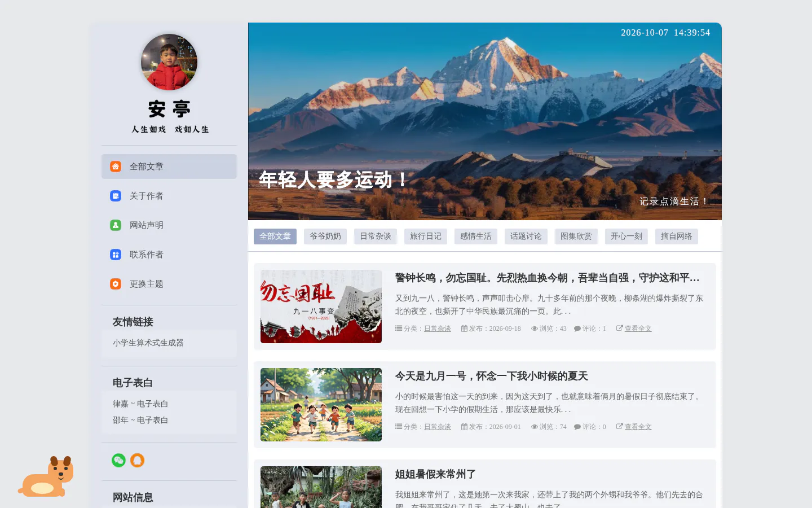This screenshot has height=508, width=812.
Task: Click the orange icon beside 更换主题
Action: pos(116,284)
